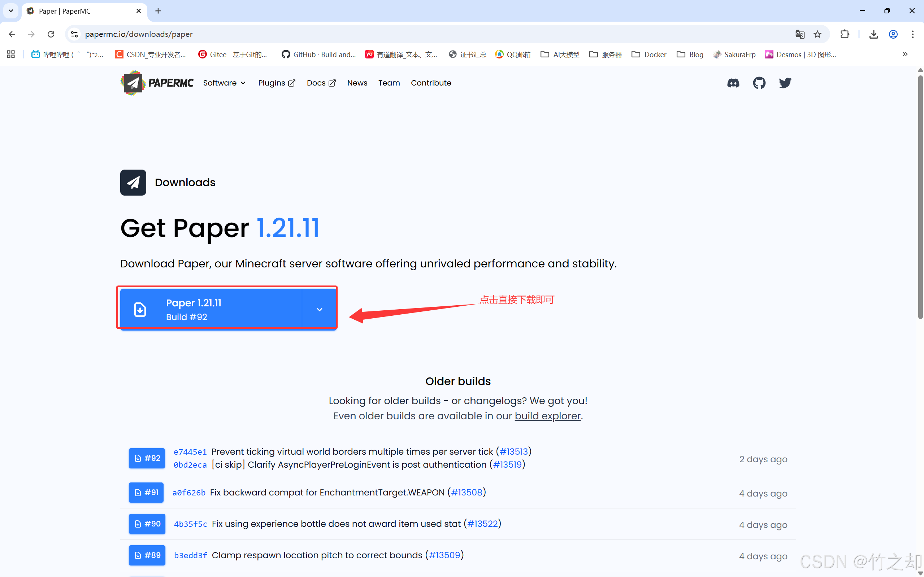Click the Google Translate page icon
This screenshot has width=924, height=577.
800,34
